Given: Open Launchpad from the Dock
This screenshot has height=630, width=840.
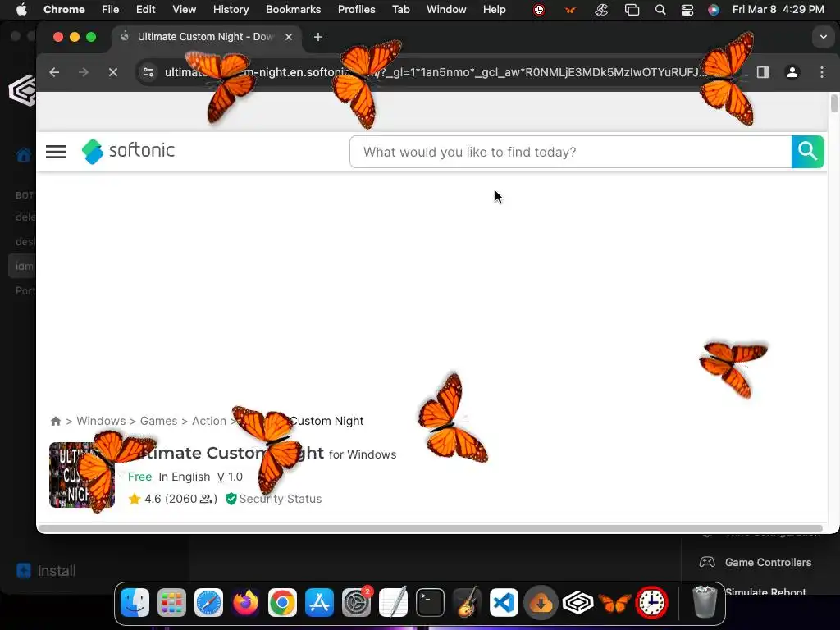Looking at the screenshot, I should [x=171, y=603].
